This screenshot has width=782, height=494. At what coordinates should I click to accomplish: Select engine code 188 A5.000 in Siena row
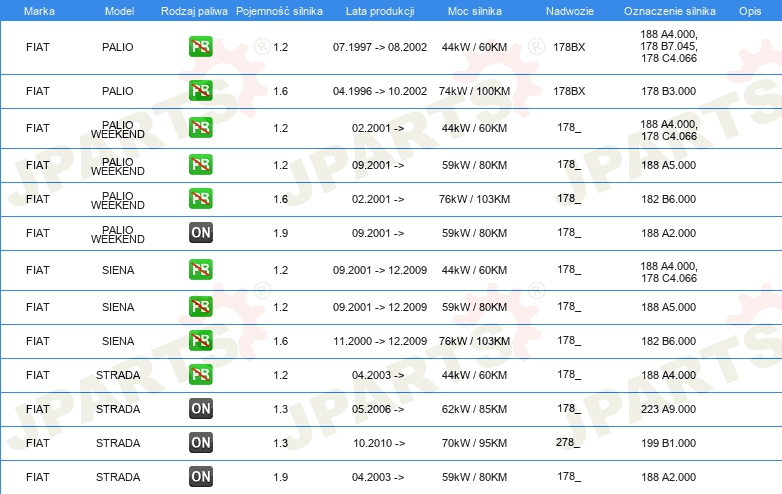[668, 308]
